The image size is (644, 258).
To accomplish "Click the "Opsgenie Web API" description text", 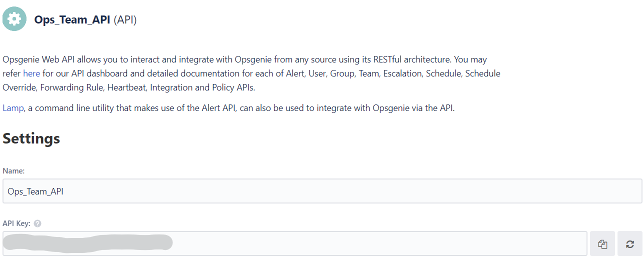I will pos(38,59).
